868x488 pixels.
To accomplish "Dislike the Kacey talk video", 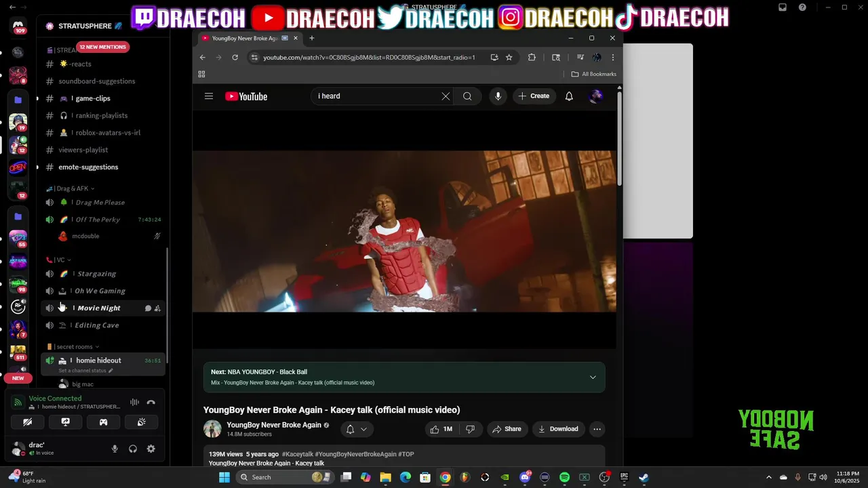I will (x=471, y=429).
